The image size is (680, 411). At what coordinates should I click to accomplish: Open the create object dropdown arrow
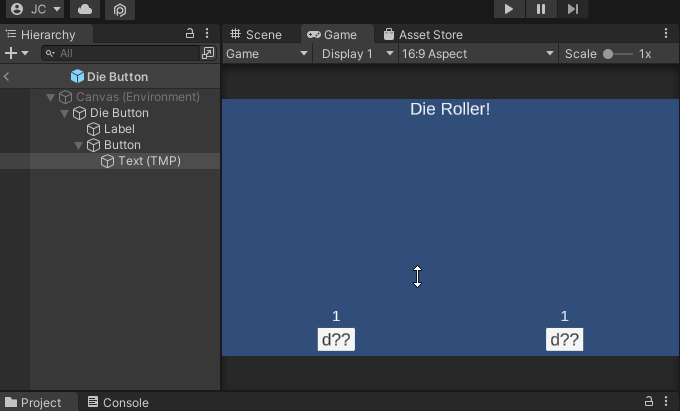click(x=25, y=53)
